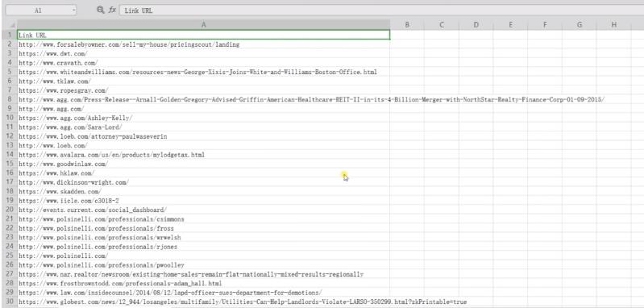Screen dimensions: 644x308
Task: Select the polsinelli.com professionals/csimmons cell
Action: point(203,219)
